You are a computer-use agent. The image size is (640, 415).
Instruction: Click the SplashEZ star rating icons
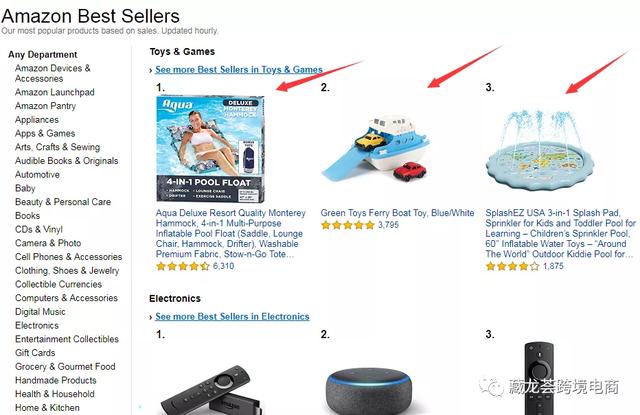512,266
